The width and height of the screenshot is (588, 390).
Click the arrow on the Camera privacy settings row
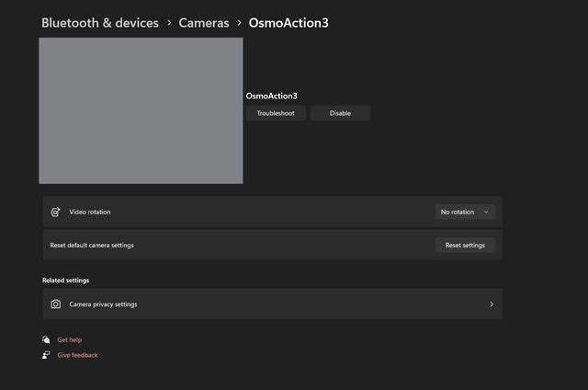[492, 304]
